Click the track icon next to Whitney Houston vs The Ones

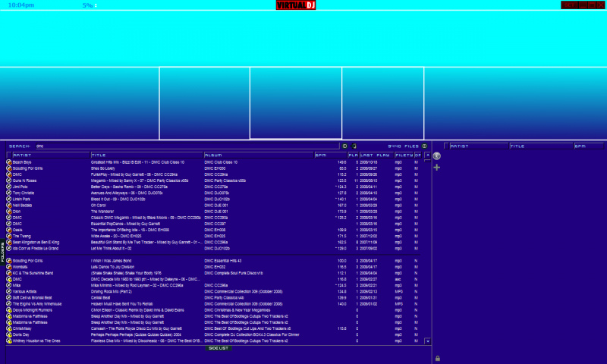click(x=8, y=340)
